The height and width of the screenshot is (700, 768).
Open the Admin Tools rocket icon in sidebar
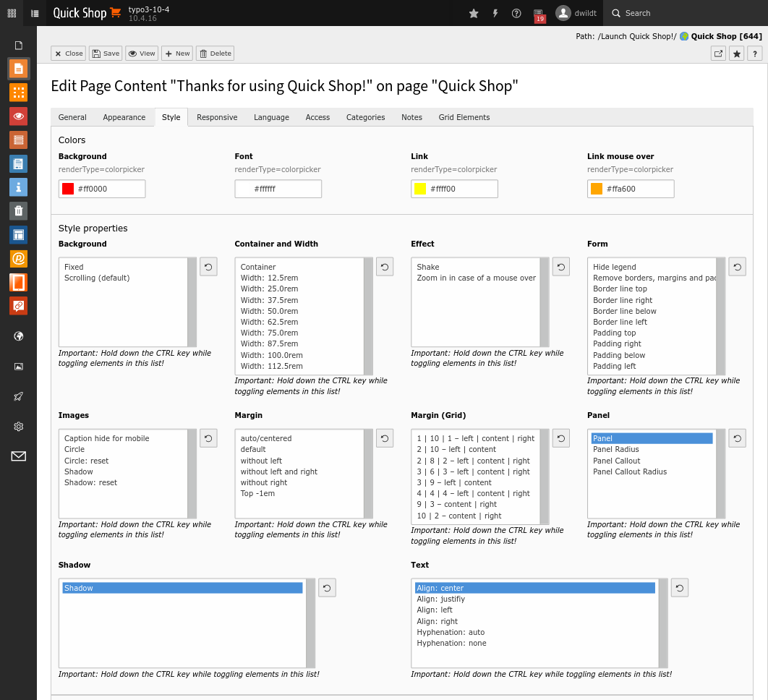[x=19, y=396]
